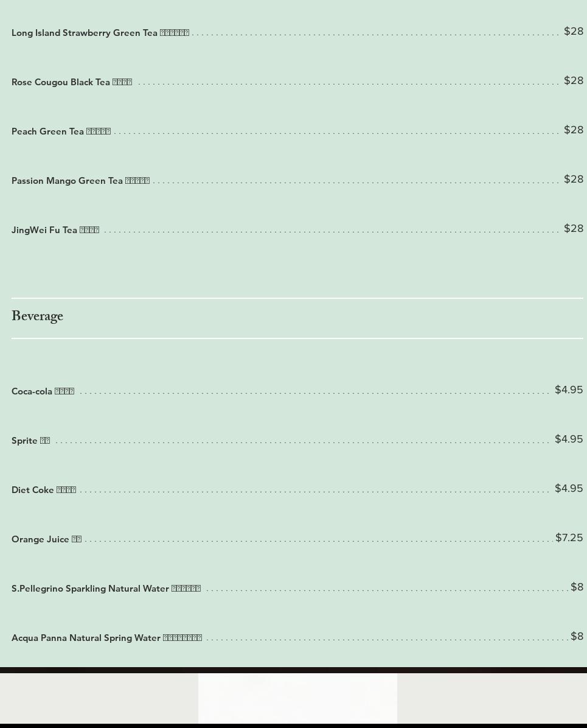Click the $28 price for Rose Cougou Black Tea
Viewport: 587px width, 728px height.
coord(574,80)
